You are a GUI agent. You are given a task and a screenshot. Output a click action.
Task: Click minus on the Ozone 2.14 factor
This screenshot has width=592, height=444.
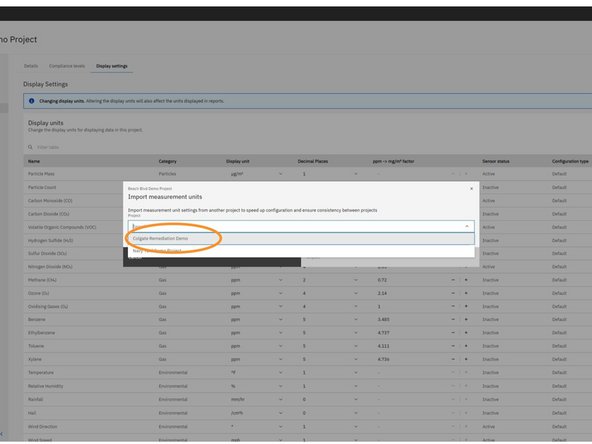click(453, 293)
